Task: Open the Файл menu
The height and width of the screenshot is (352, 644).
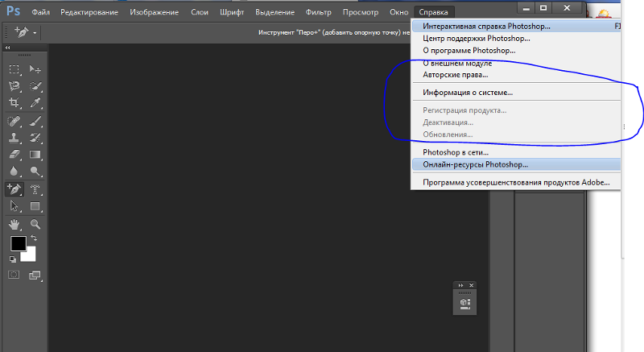Action: pyautogui.click(x=41, y=12)
